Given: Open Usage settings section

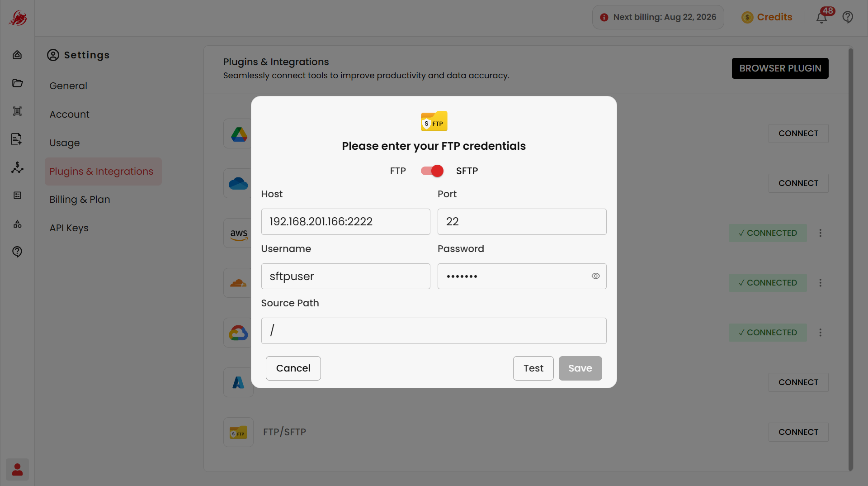Looking at the screenshot, I should pyautogui.click(x=65, y=143).
